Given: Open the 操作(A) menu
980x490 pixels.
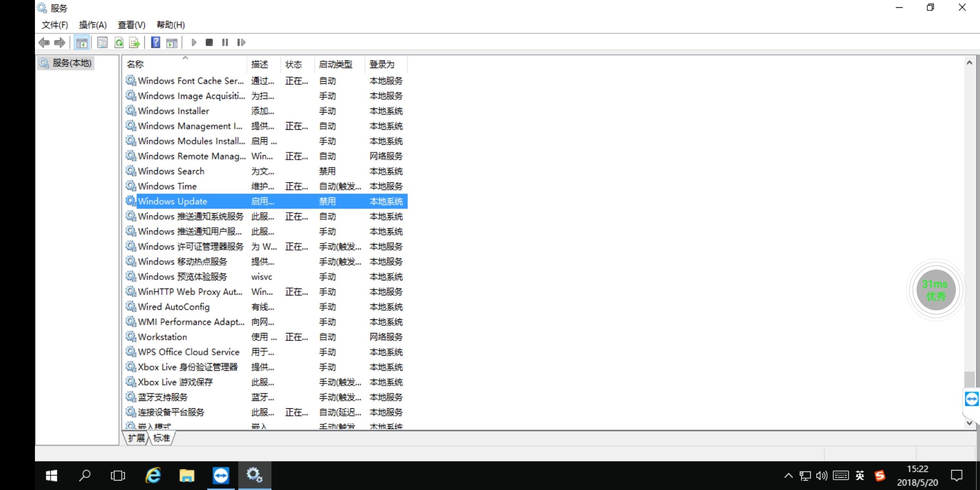Looking at the screenshot, I should coord(93,25).
